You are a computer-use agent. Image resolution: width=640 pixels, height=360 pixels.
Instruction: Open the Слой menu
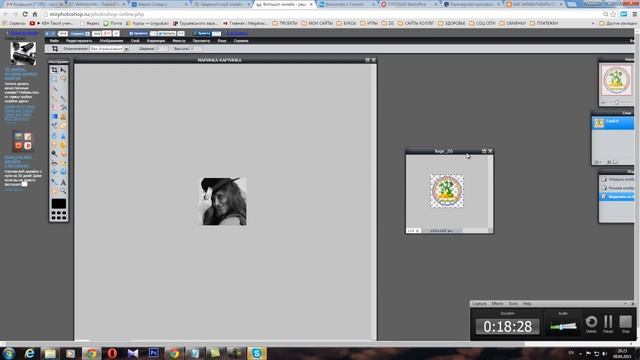pos(135,41)
